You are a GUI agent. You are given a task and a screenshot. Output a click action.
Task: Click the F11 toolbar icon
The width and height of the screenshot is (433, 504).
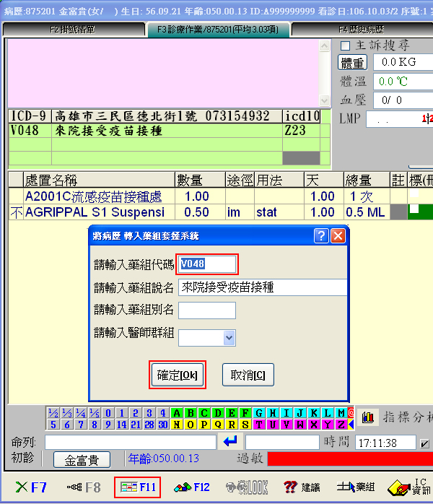coord(137,487)
